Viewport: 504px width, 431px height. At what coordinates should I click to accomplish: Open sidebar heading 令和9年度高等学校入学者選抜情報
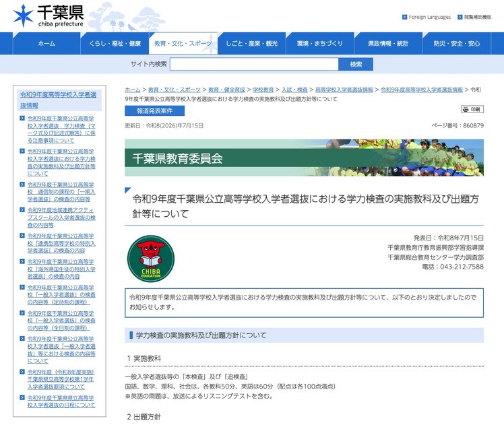click(58, 100)
